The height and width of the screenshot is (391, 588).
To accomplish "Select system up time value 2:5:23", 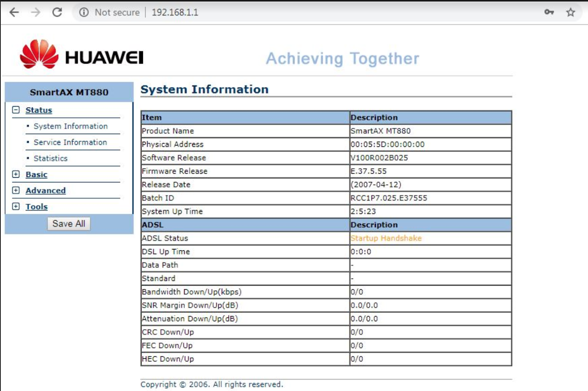I will tap(363, 211).
